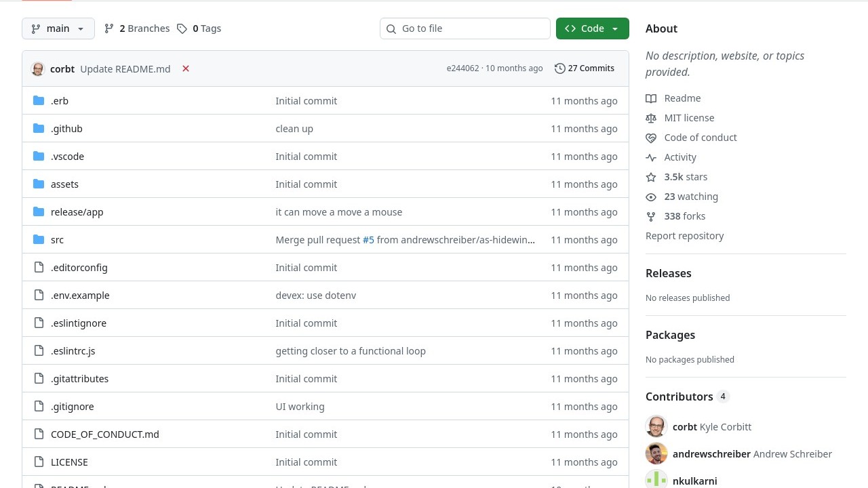
Task: Open the main branch dropdown
Action: 58,28
